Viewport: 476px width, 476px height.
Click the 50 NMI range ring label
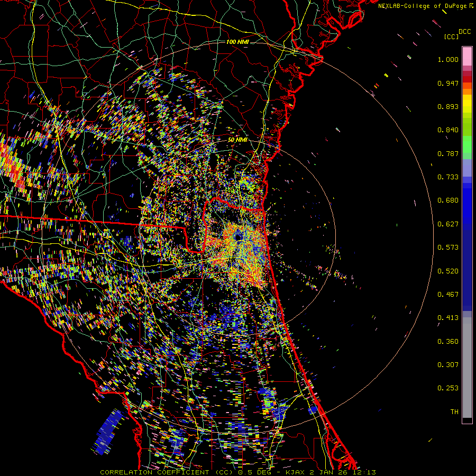point(237,140)
